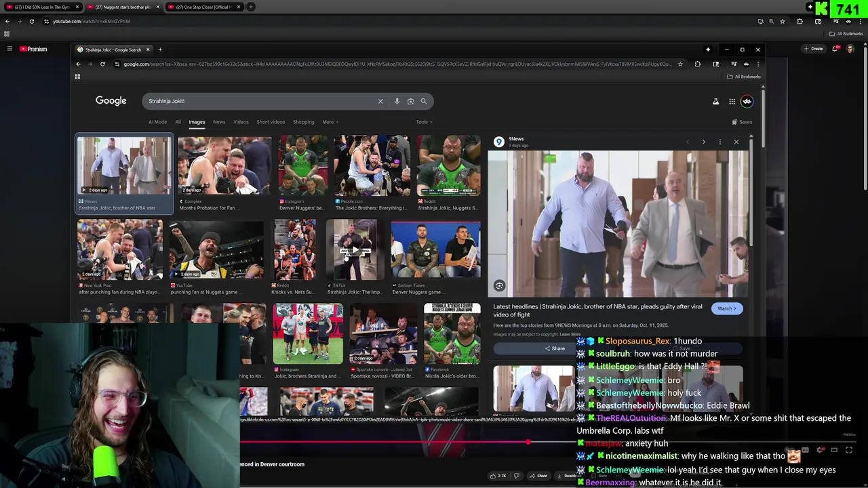This screenshot has width=868, height=488.
Task: Bookmark the Google page with star
Action: (x=680, y=64)
